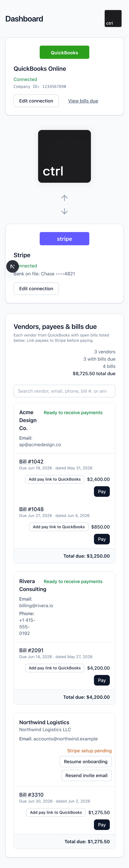The image size is (129, 868).
Task: Click the down arrow sync icon
Action: point(64,211)
